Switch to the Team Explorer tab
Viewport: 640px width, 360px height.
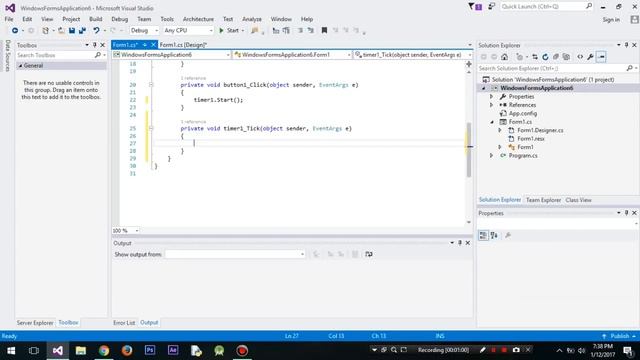click(x=543, y=200)
